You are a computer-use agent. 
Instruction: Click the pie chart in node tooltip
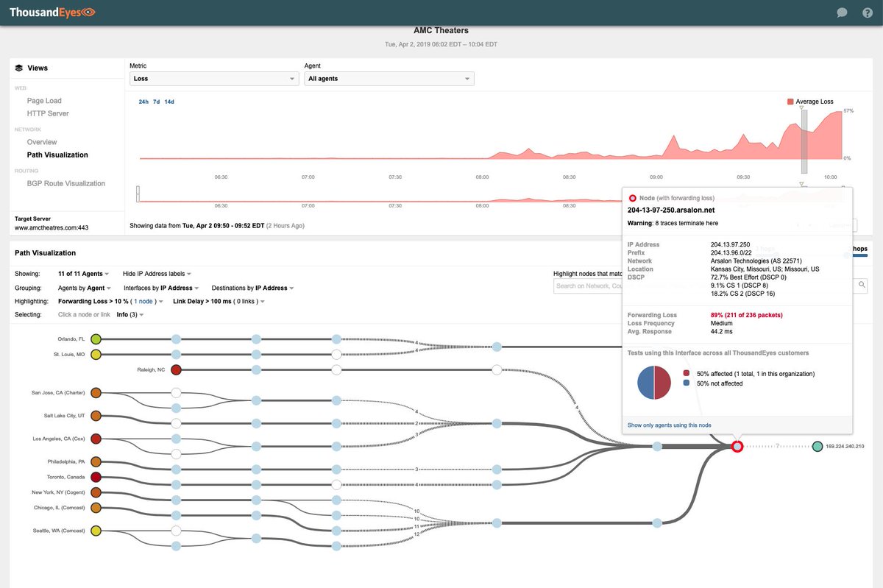tap(653, 382)
